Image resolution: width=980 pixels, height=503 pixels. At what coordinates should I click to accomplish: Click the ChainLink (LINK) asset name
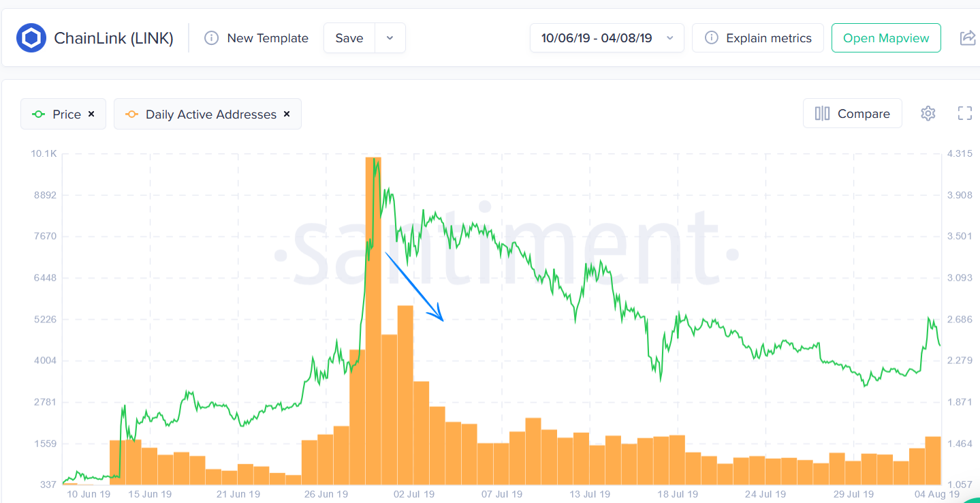(114, 38)
